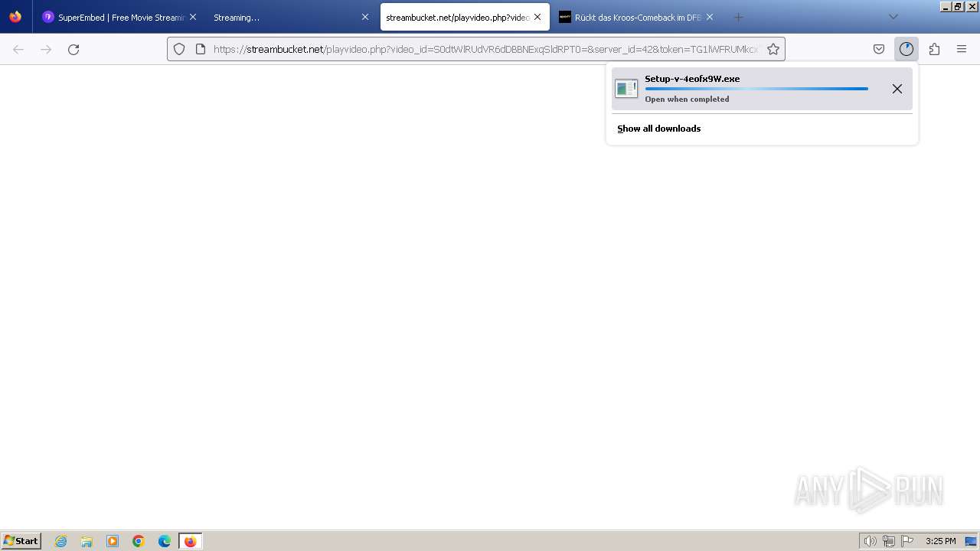The image size is (980, 551).
Task: Click the Firefox logo button
Action: coord(15,17)
